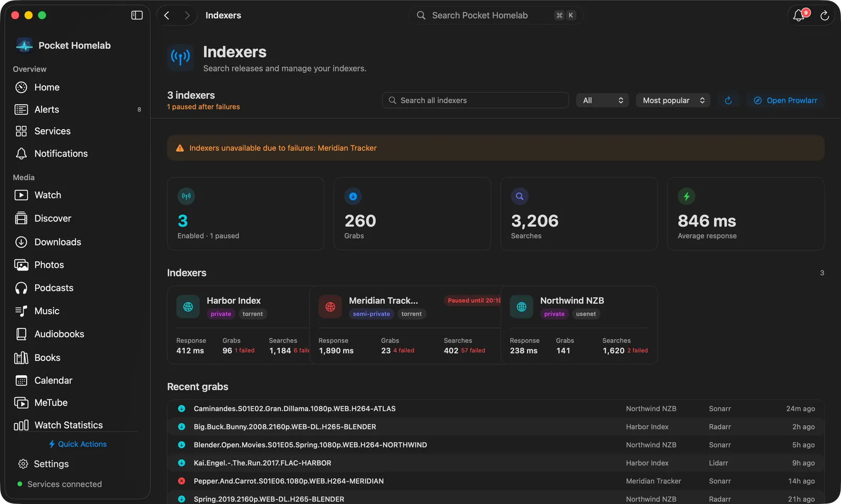Open the Most popular sort dropdown
This screenshot has height=504, width=841.
click(673, 100)
